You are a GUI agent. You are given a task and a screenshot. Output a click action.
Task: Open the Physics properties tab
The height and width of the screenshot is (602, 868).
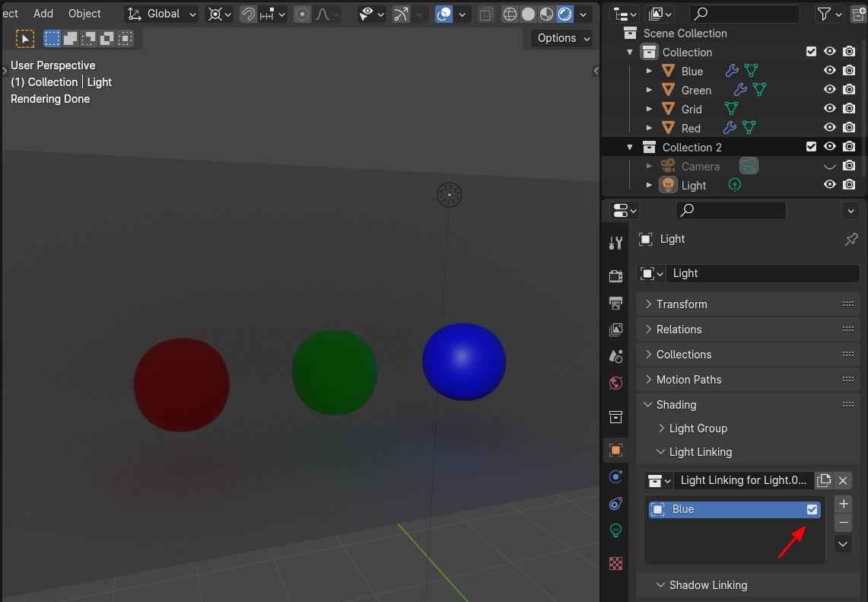click(x=615, y=477)
